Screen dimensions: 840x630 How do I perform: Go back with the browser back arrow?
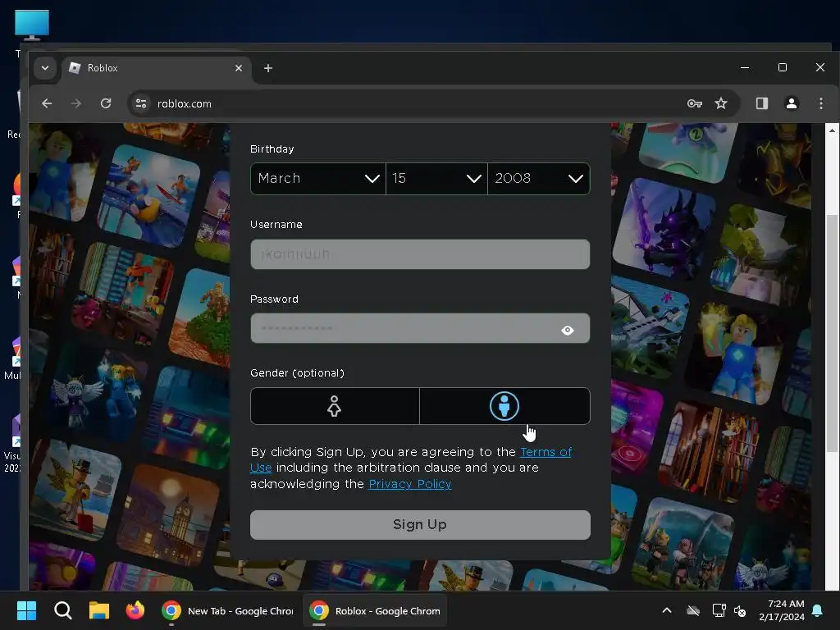pyautogui.click(x=47, y=103)
